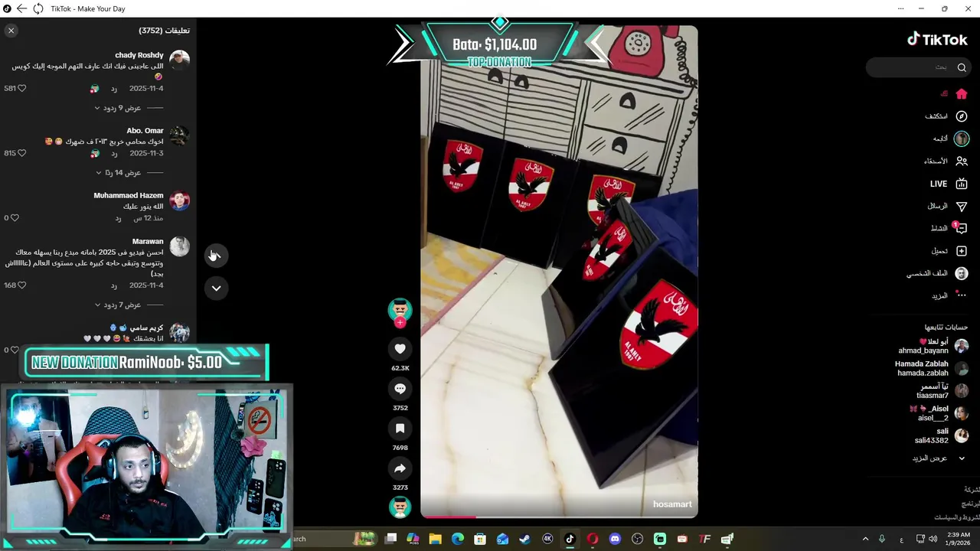Open followed account sali43382
Screen dimensions: 980x551
(x=941, y=435)
